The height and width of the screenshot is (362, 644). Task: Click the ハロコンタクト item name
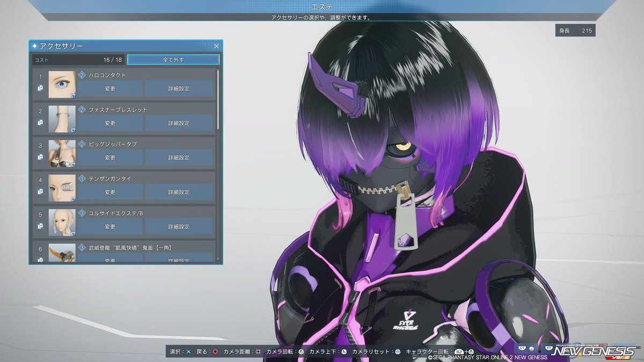(107, 75)
